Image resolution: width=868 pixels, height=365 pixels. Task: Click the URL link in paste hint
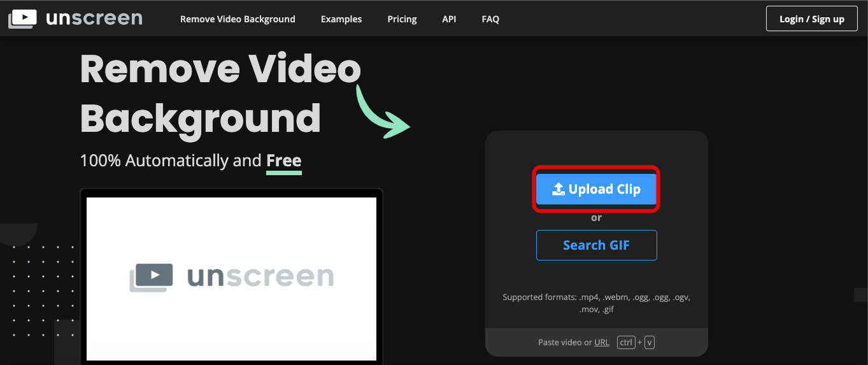[602, 343]
